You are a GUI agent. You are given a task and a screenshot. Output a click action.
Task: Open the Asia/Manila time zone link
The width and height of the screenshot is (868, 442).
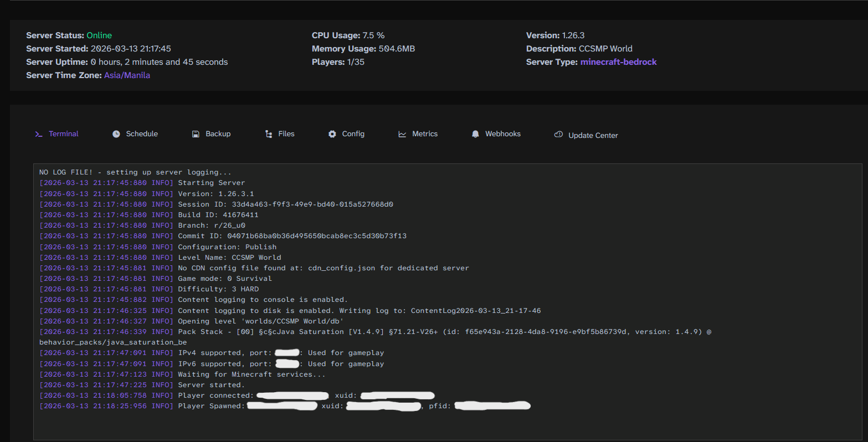click(x=127, y=75)
